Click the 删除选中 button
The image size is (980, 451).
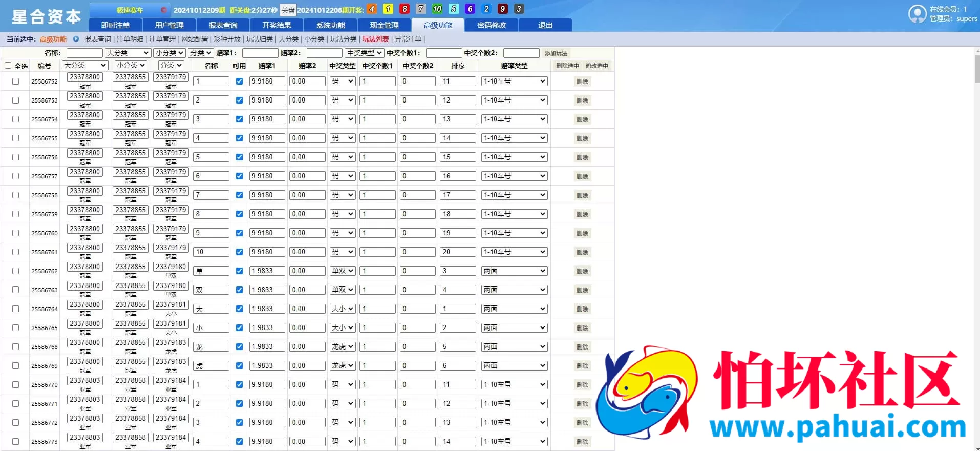tap(567, 66)
